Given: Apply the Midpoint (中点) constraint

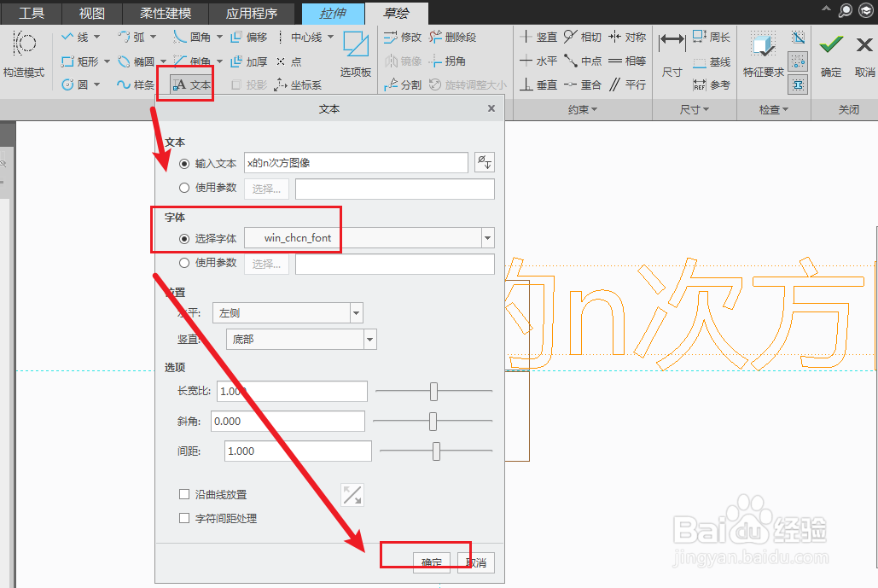Looking at the screenshot, I should pos(582,61).
